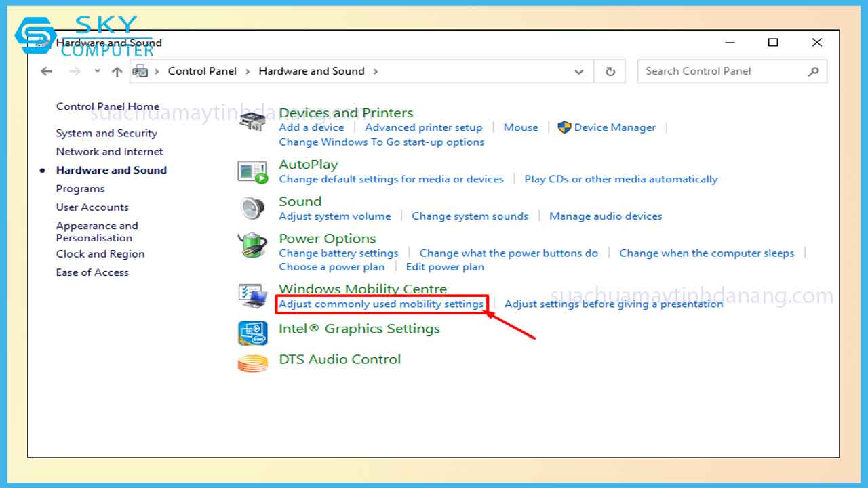868x488 pixels.
Task: Click the Windows Mobility Centre icon
Action: [252, 296]
